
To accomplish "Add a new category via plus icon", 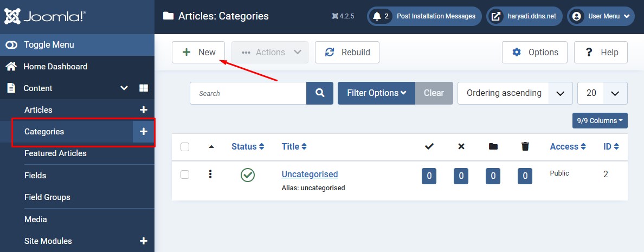I will click(144, 132).
